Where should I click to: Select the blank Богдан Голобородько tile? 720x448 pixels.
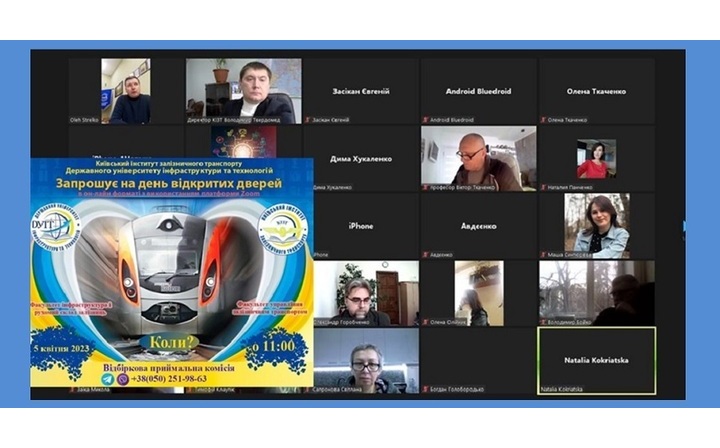pos(478,360)
